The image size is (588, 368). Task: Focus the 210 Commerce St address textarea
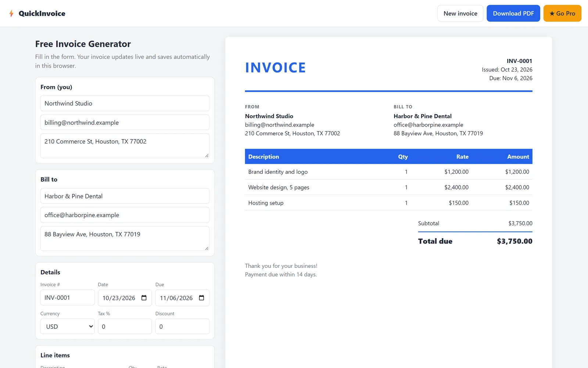coord(125,146)
